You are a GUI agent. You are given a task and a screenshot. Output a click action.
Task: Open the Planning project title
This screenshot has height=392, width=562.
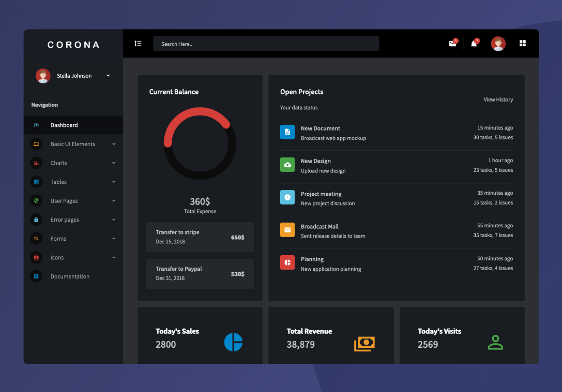click(312, 259)
